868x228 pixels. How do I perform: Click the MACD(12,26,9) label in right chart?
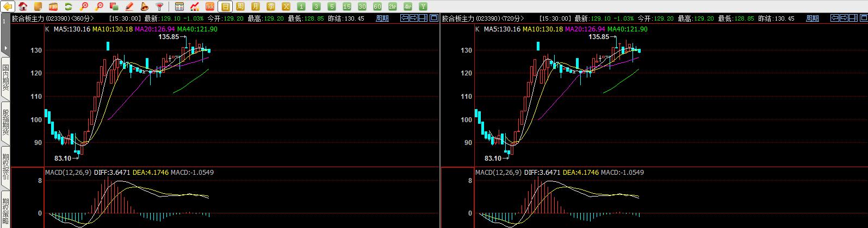click(x=498, y=173)
